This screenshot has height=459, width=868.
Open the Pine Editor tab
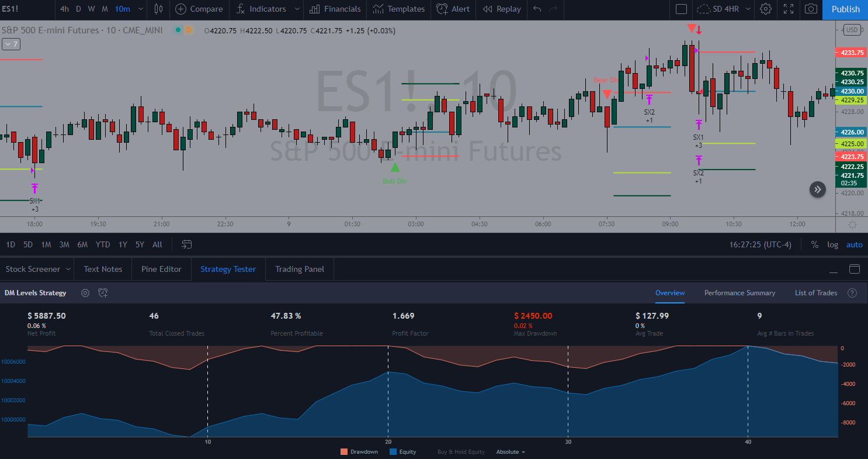pos(161,269)
